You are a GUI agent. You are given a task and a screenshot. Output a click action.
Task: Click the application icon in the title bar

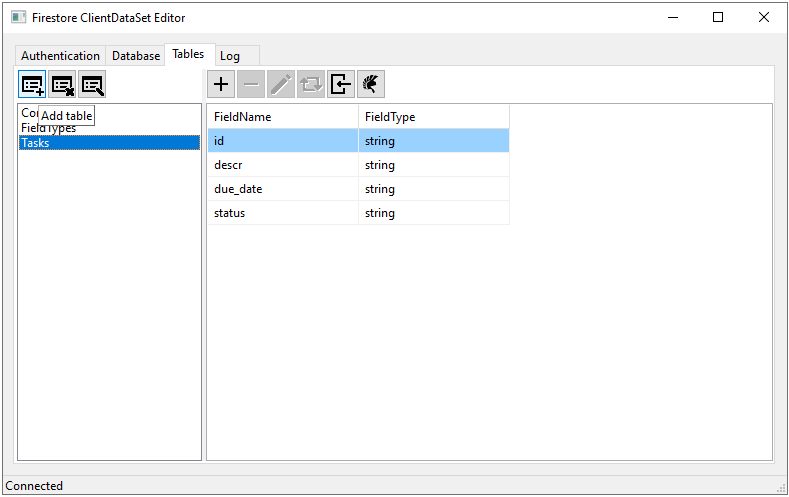point(19,18)
